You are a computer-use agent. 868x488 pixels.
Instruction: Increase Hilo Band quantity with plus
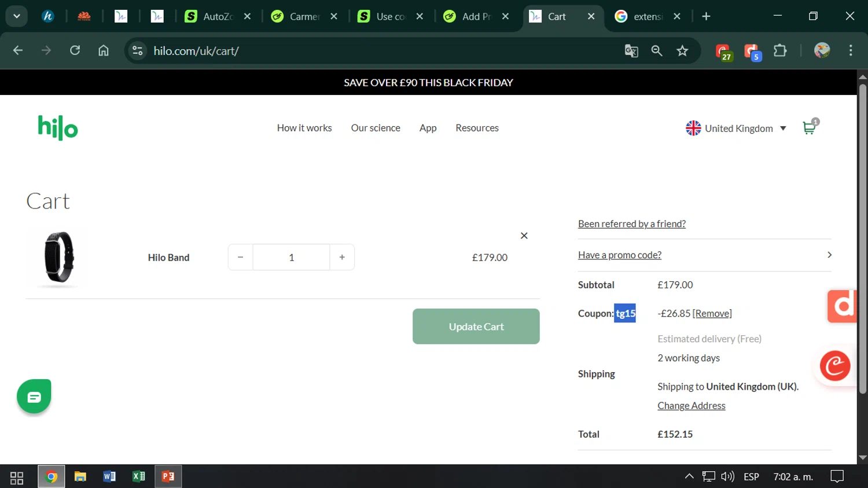click(x=342, y=257)
